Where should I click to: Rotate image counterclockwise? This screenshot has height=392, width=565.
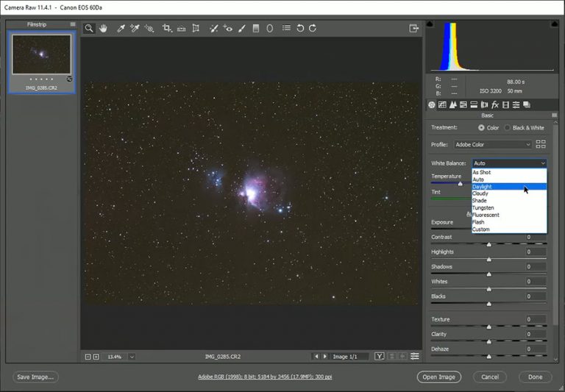coord(300,28)
